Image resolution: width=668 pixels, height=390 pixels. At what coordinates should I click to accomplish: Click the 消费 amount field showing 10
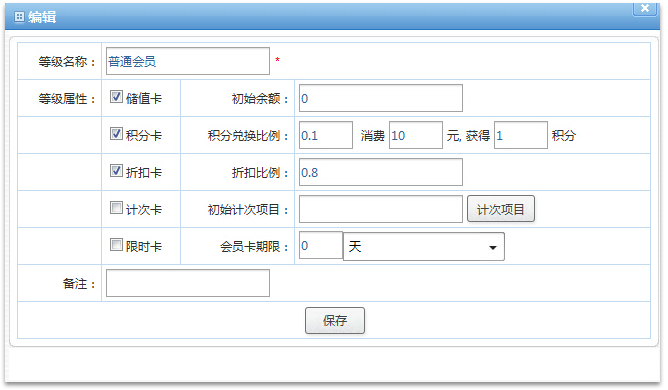pos(416,135)
